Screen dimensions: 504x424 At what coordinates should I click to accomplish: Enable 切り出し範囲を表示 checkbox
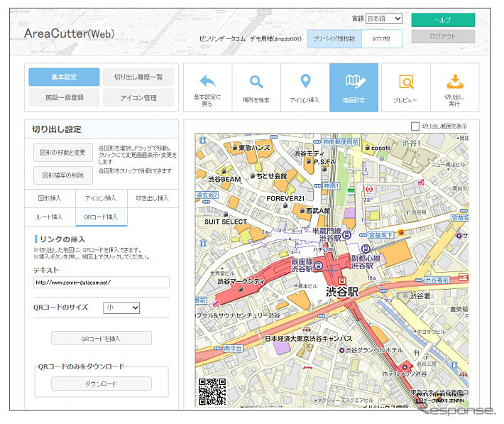tap(415, 126)
